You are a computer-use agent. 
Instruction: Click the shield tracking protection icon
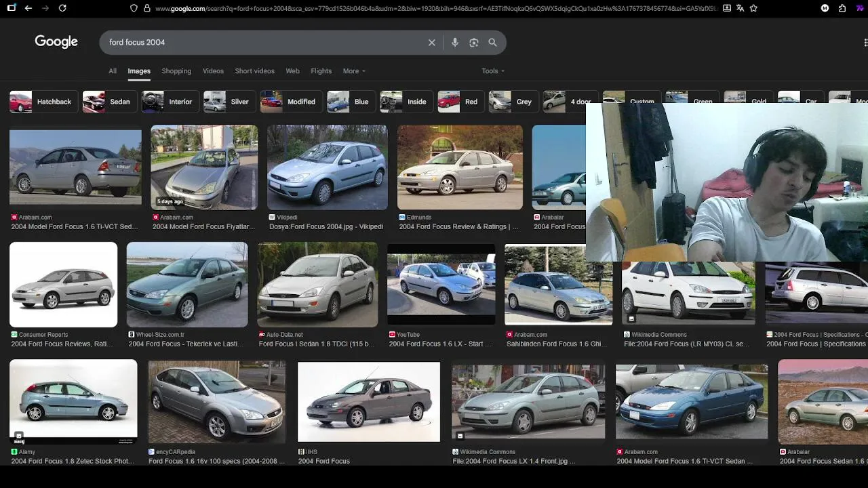point(134,8)
